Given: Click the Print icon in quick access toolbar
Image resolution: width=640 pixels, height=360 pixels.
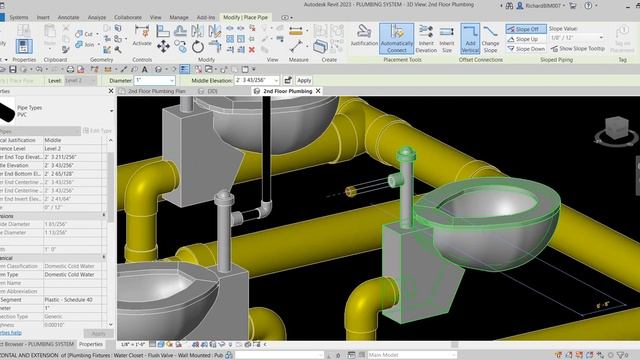Looking at the screenshot, I should tap(70, 69).
